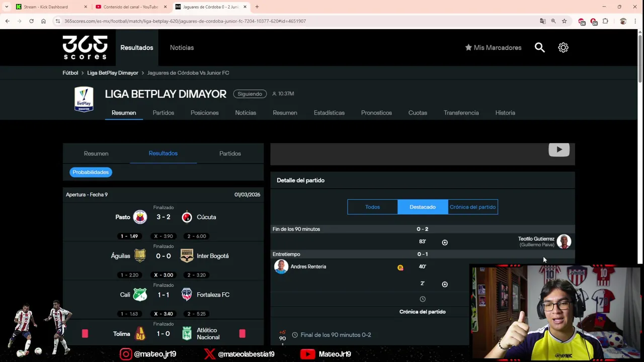This screenshot has height=362, width=644.
Task: Go back with browser back arrow
Action: [x=7, y=21]
